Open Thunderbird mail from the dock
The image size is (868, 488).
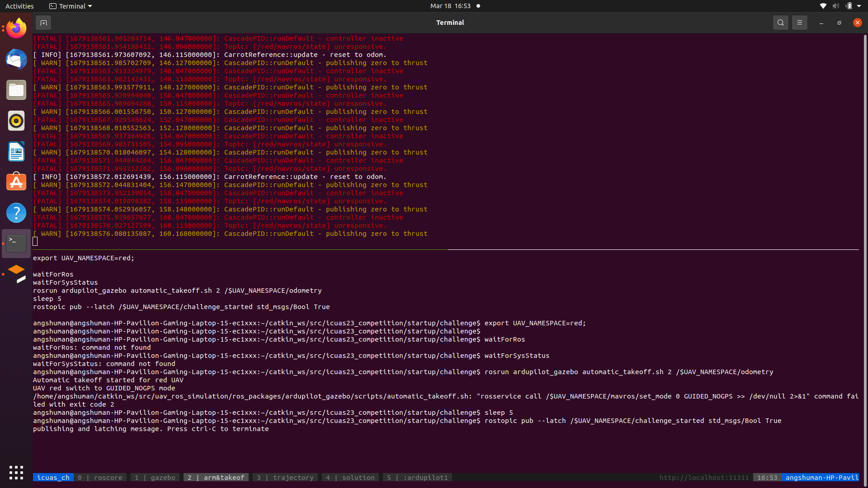pyautogui.click(x=16, y=59)
